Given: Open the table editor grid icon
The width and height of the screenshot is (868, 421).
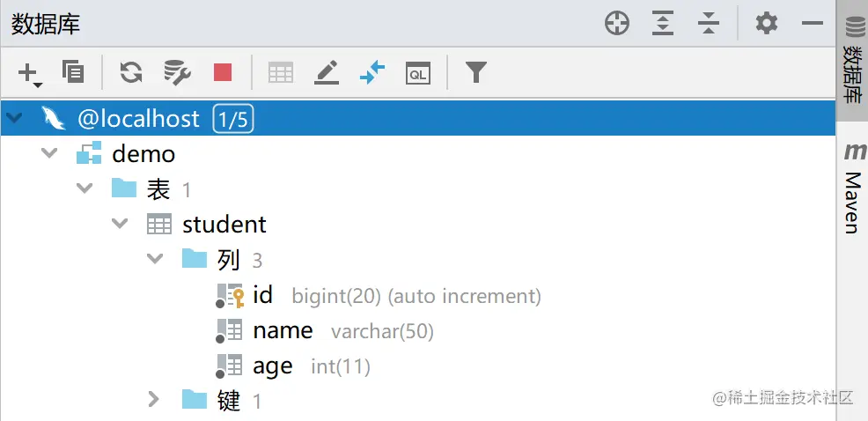Looking at the screenshot, I should 281,72.
